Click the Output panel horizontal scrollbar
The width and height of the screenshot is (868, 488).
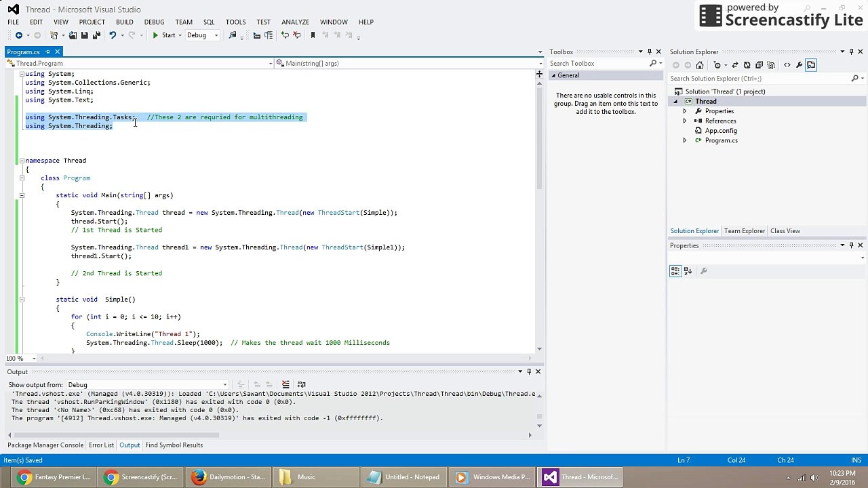pyautogui.click(x=271, y=435)
